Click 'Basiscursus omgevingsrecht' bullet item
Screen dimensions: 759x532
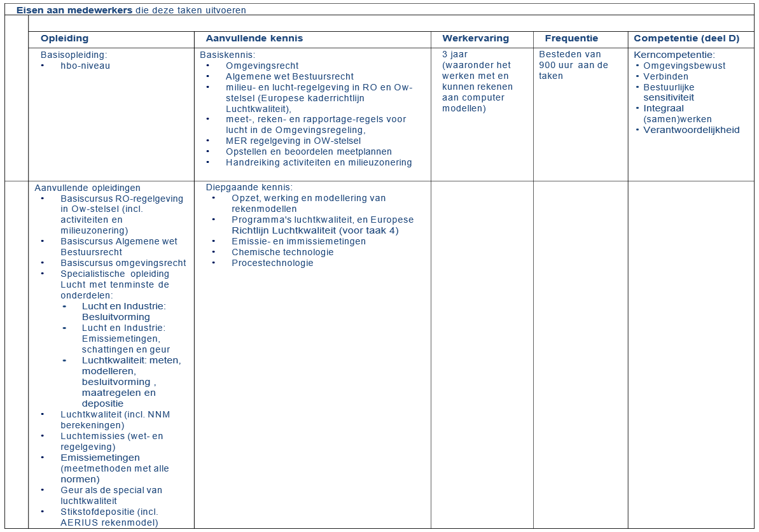click(123, 263)
